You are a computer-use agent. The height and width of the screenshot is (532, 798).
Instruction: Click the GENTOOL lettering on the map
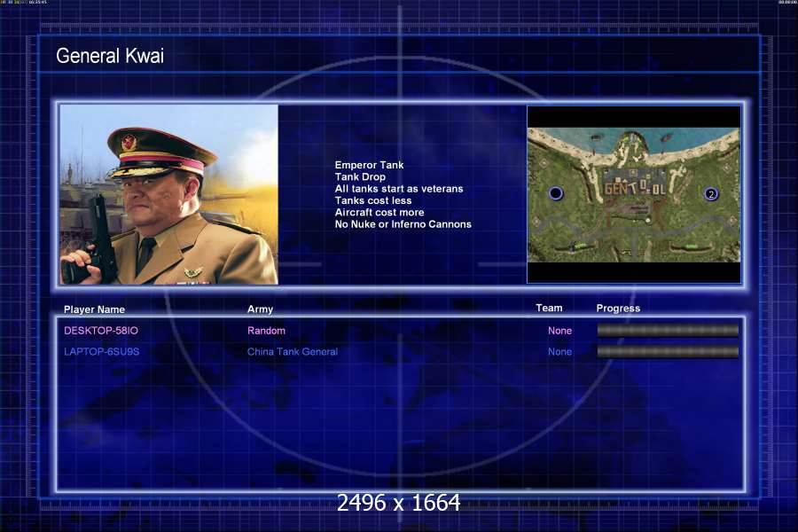pyautogui.click(x=635, y=189)
